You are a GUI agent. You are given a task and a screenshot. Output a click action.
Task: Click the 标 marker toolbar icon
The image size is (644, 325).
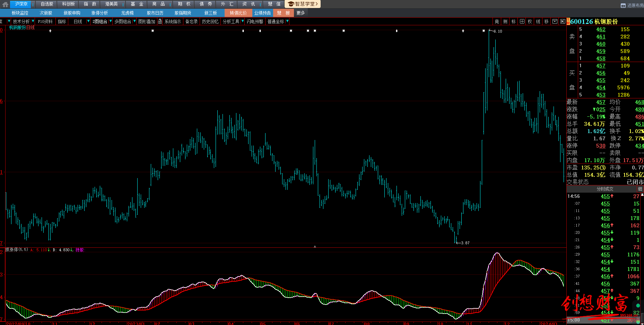pos(513,21)
